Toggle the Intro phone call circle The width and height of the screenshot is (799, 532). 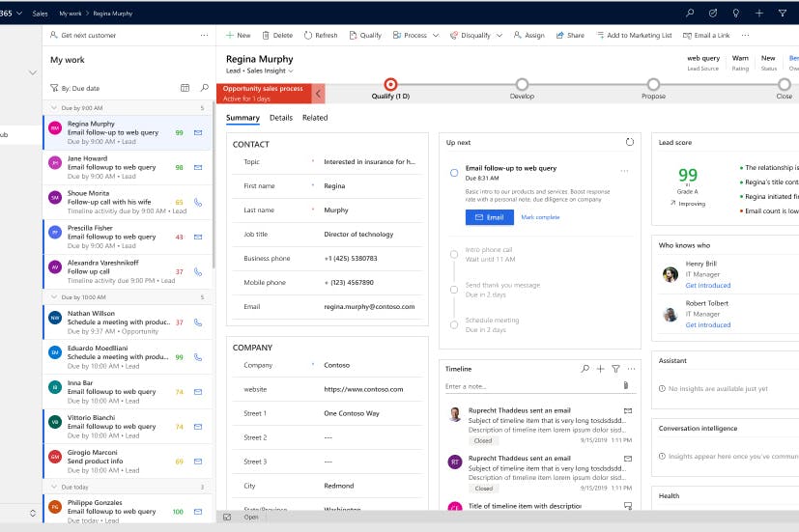453,254
